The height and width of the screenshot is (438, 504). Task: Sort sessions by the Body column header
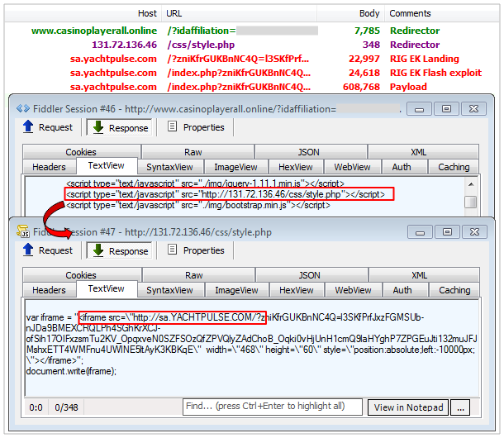click(369, 13)
